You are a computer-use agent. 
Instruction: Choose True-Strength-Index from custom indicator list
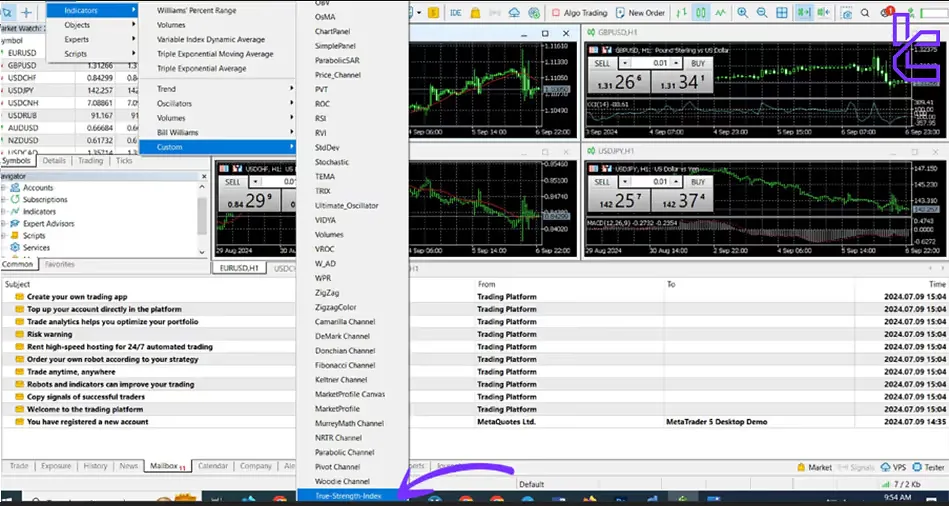tap(348, 495)
